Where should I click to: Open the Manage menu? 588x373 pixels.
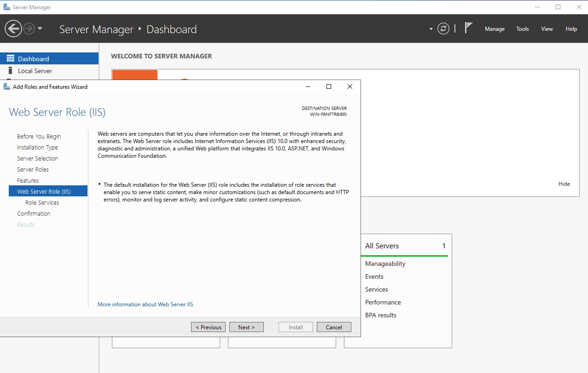(495, 29)
